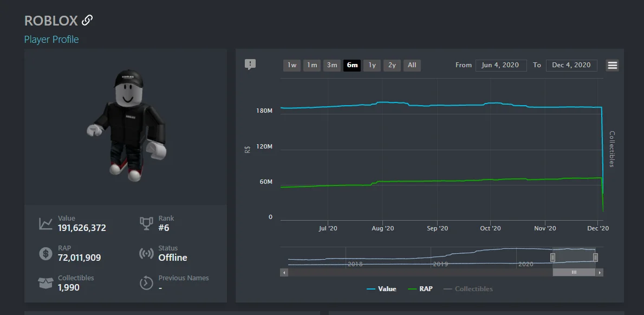Screen dimensions: 644x315
Task: Show All time range
Action: pos(412,65)
